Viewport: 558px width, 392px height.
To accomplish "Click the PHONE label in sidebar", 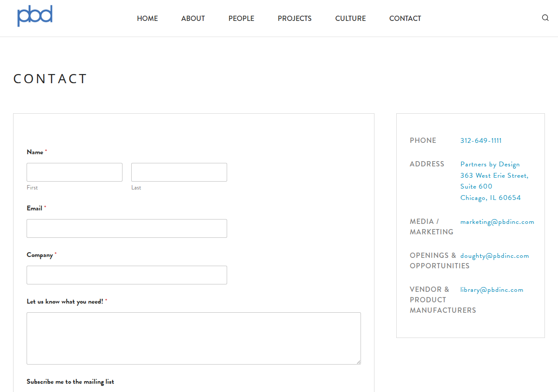I will pyautogui.click(x=423, y=140).
